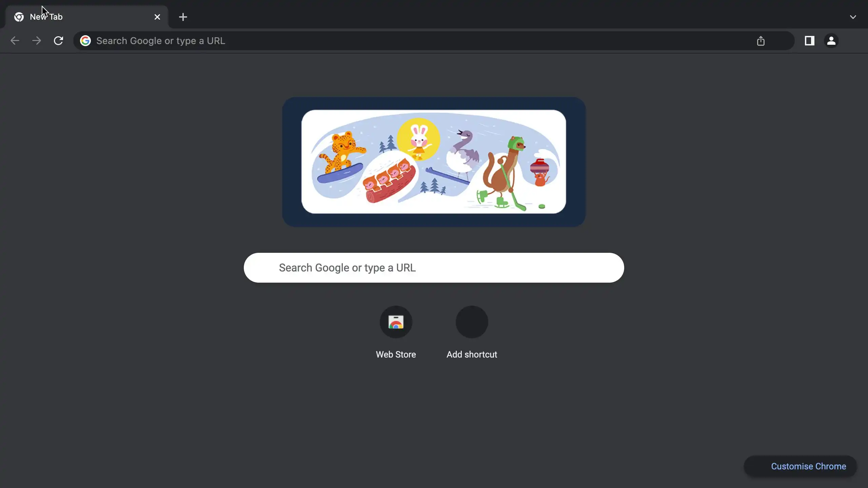Open the share page icon in the omnibox

(761, 41)
